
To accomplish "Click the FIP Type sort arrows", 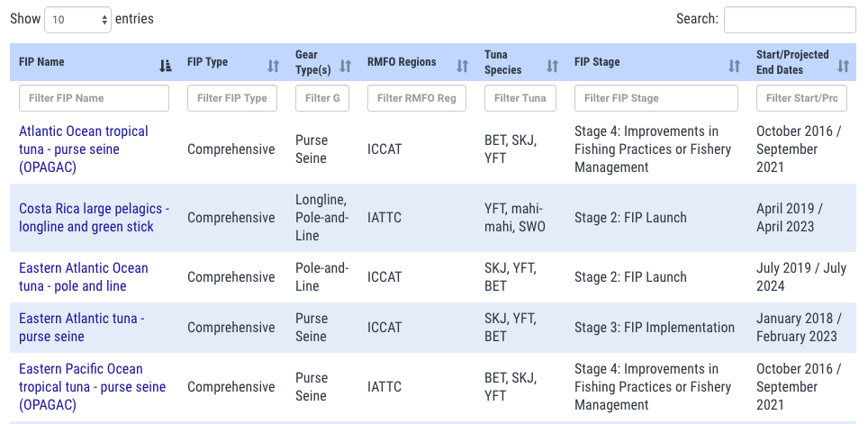I will tap(274, 67).
